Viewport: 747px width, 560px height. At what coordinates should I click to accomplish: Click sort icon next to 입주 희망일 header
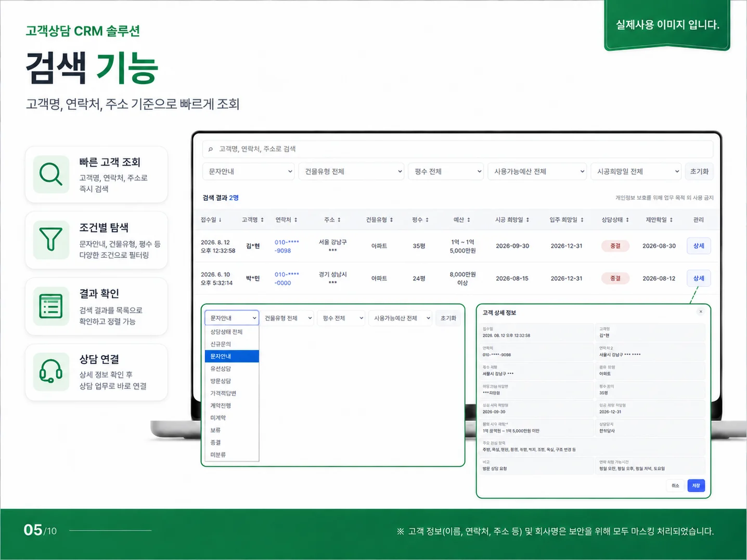pyautogui.click(x=582, y=220)
